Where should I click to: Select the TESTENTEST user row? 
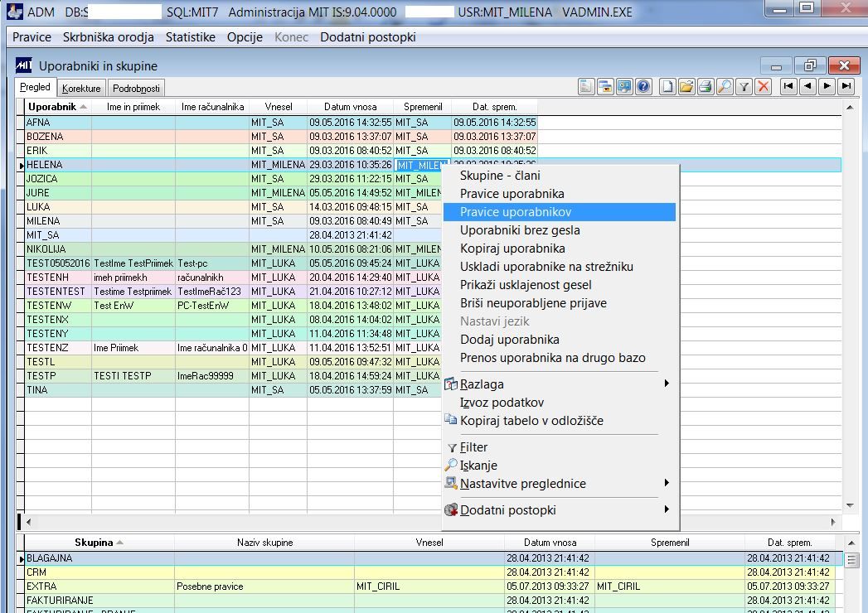pos(56,292)
